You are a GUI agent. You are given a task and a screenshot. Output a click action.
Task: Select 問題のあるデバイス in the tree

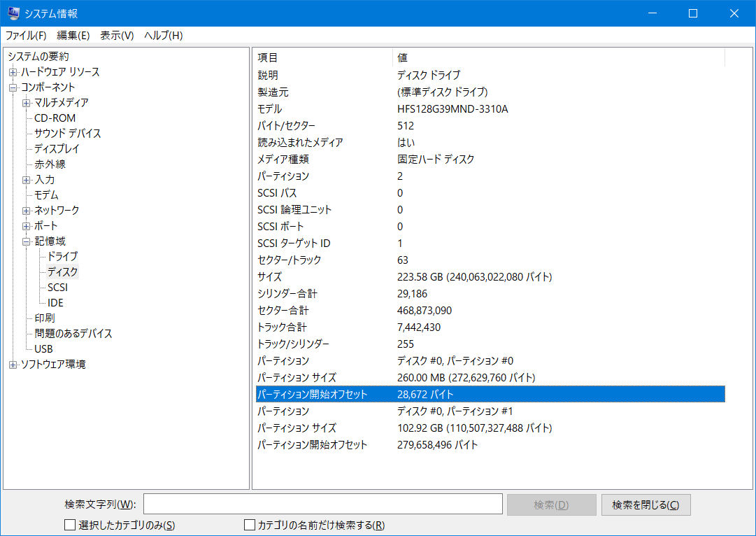73,334
